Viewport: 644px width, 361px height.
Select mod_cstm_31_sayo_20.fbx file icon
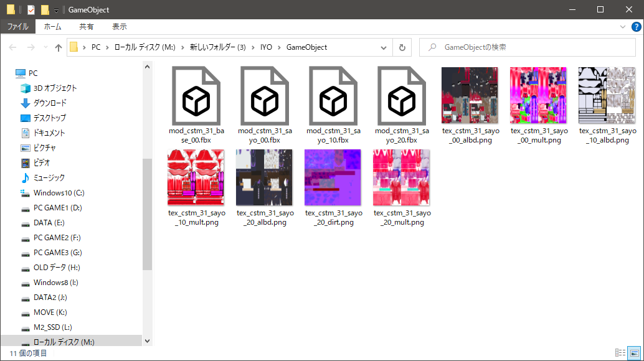[402, 96]
